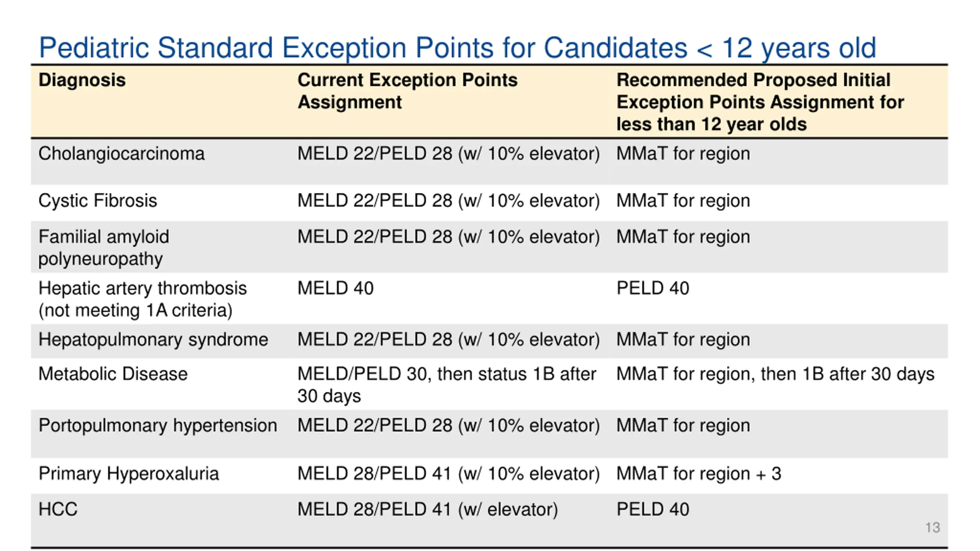Viewport: 980px width, 551px height.
Task: Select the HCC diagnosis cell
Action: point(58,509)
